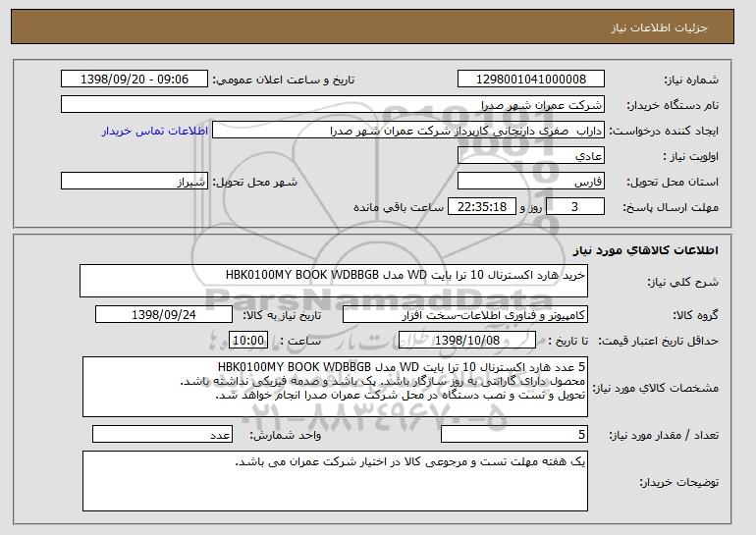This screenshot has width=756, height=535.
Task: Click the label مهلت ارسال پاسخ
Action: click(671, 207)
